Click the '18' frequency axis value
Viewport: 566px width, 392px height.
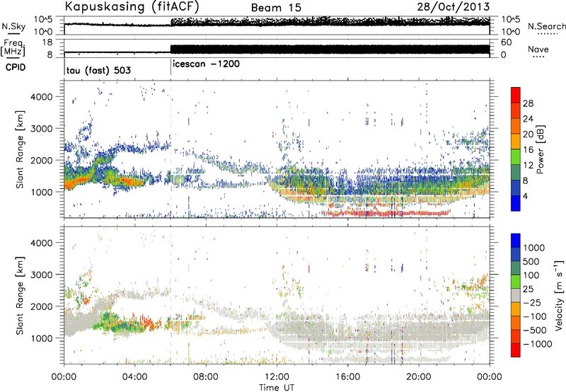point(47,42)
